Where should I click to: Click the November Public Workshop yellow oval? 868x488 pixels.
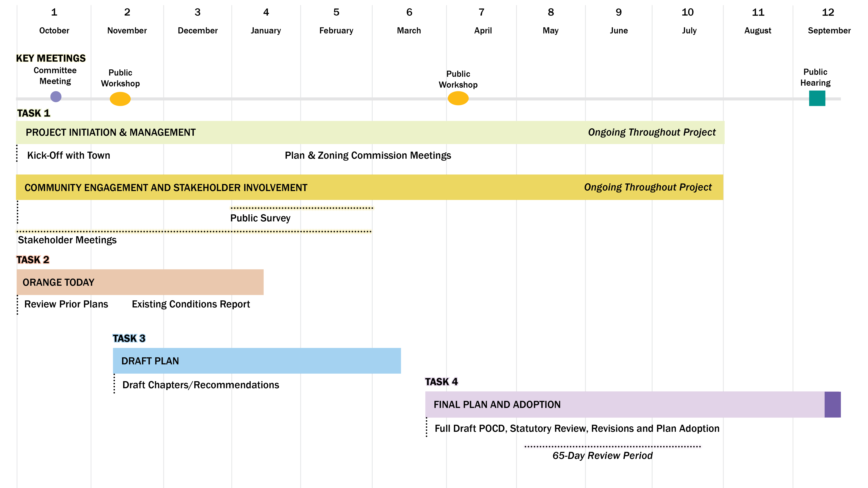point(120,99)
